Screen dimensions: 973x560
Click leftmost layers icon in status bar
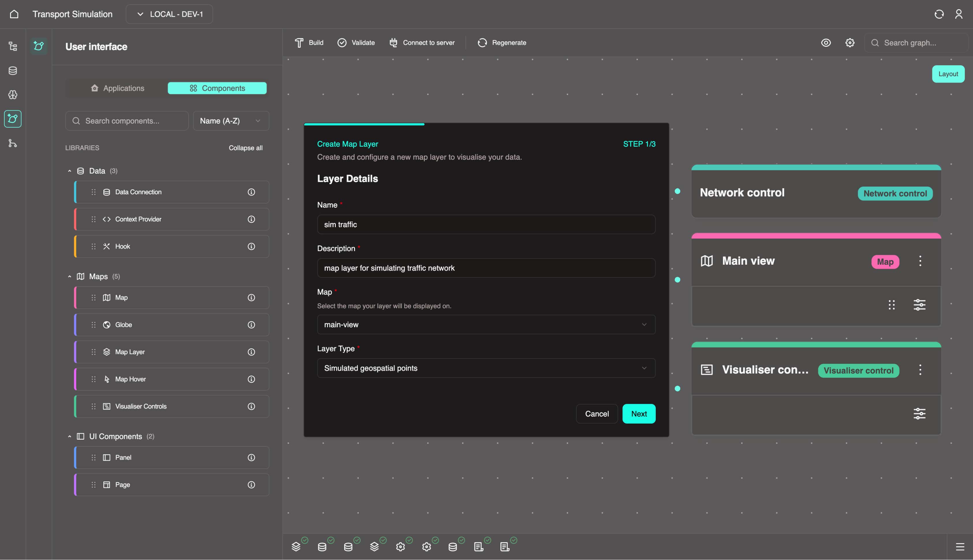(x=296, y=546)
